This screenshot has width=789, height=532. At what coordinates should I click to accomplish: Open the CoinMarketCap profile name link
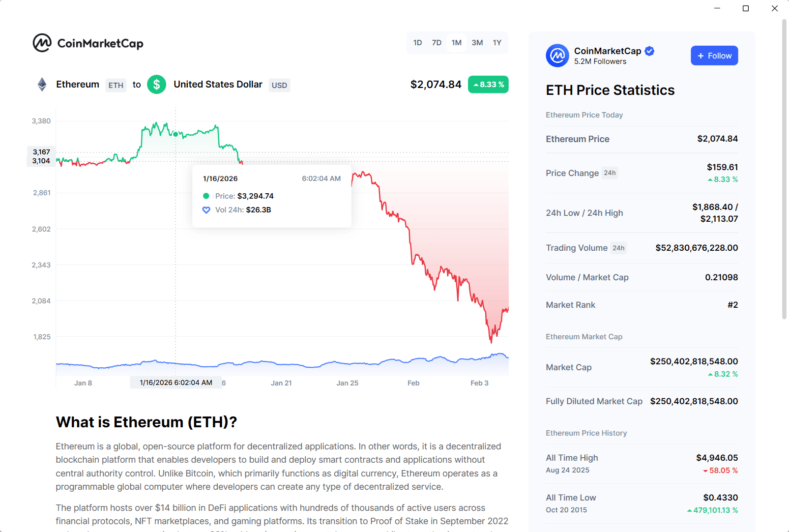click(608, 51)
